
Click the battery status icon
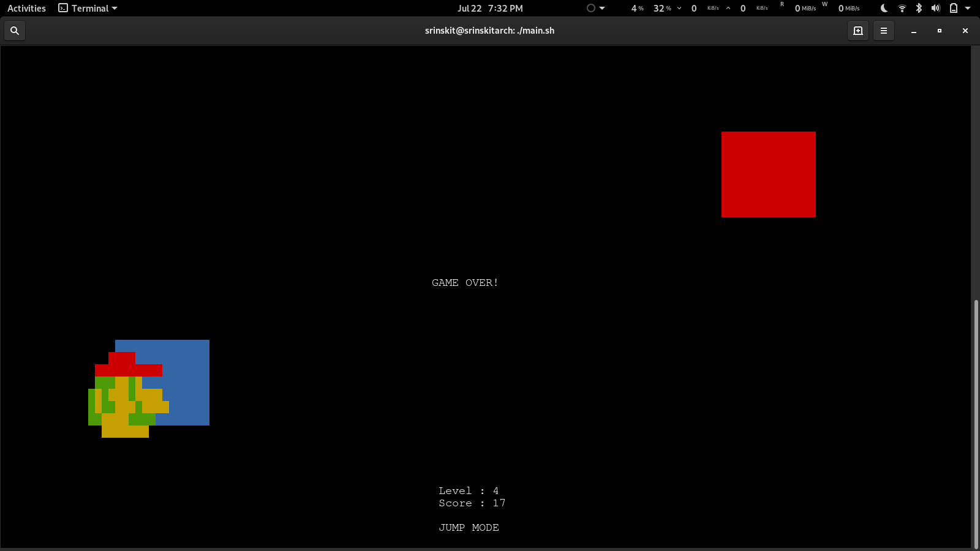pyautogui.click(x=954, y=8)
